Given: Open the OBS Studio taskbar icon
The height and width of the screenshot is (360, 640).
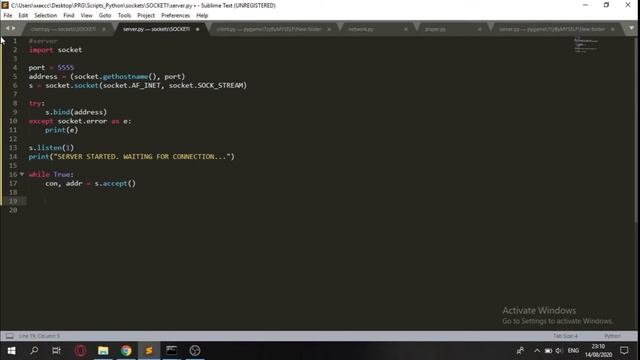Looking at the screenshot, I should [195, 351].
